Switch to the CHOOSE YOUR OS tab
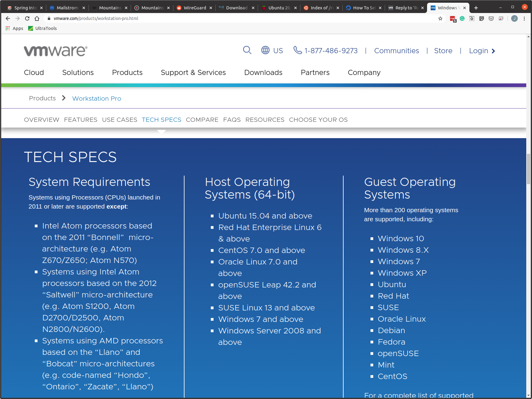 (x=318, y=120)
